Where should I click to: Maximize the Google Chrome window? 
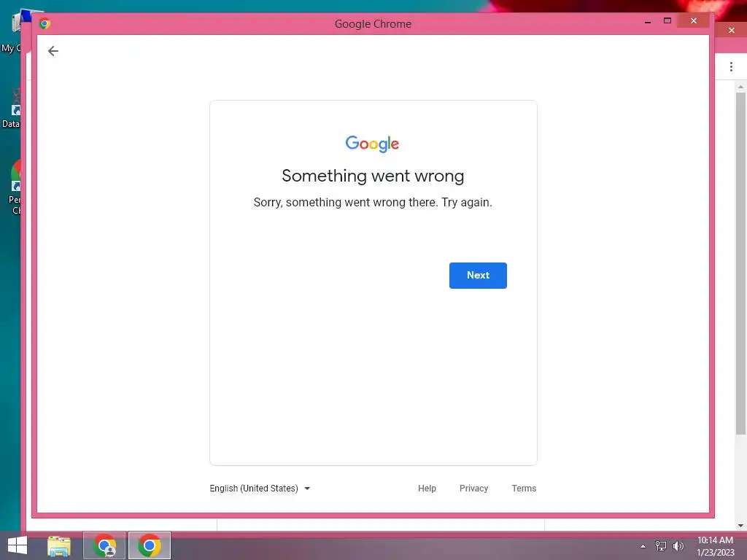click(x=667, y=20)
